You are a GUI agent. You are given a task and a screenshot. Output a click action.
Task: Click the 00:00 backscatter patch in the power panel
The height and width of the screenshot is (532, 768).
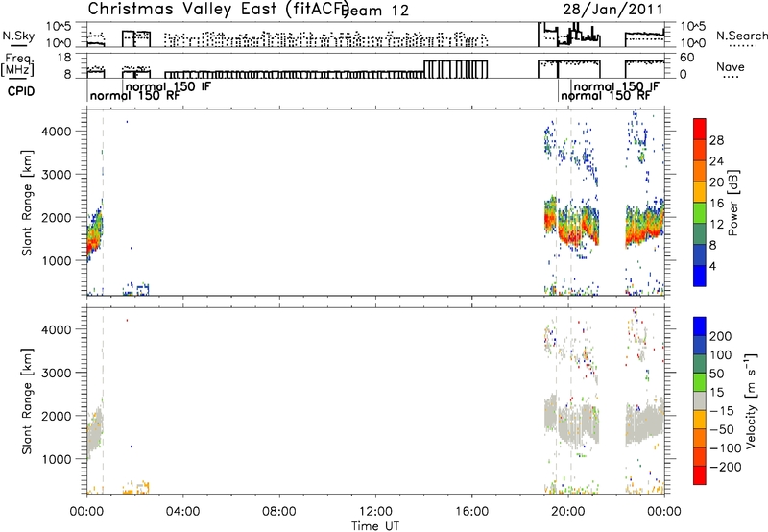(94, 233)
